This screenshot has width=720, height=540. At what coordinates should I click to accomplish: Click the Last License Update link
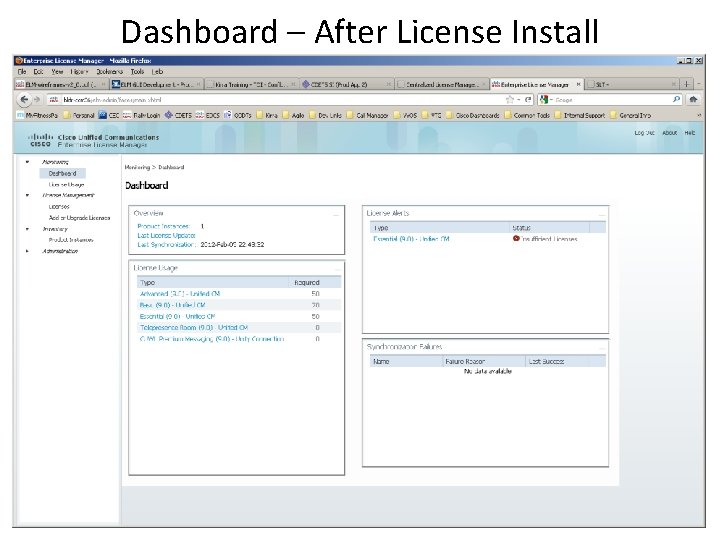coord(166,235)
